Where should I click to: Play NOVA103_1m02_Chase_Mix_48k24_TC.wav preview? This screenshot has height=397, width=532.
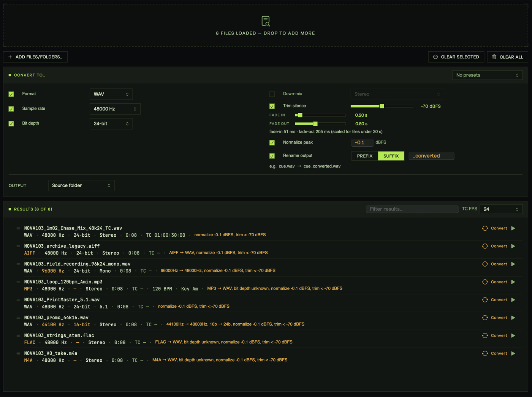point(513,228)
